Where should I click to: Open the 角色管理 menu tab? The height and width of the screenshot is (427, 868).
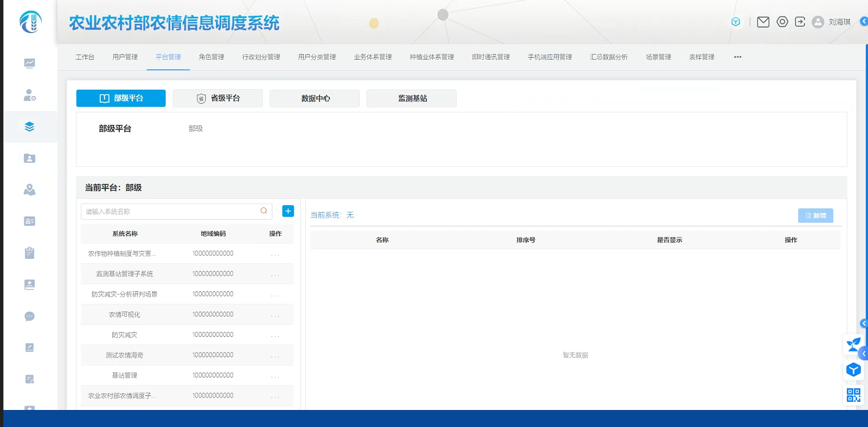[x=211, y=57]
